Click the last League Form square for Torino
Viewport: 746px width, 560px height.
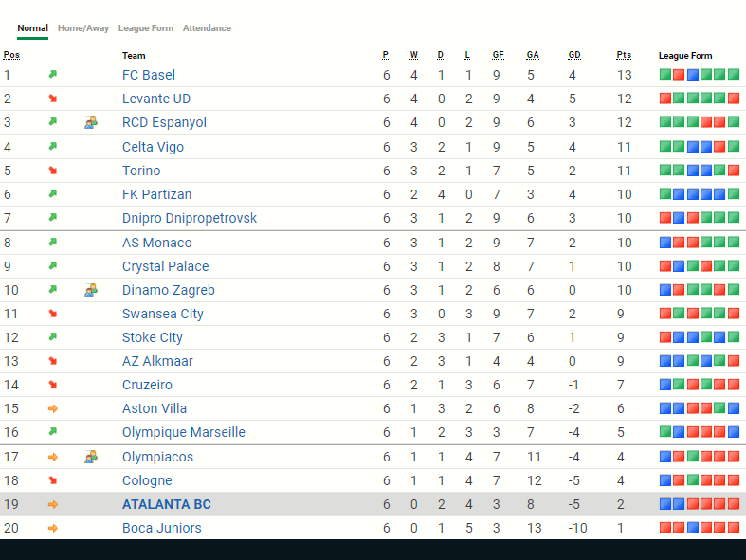click(733, 171)
